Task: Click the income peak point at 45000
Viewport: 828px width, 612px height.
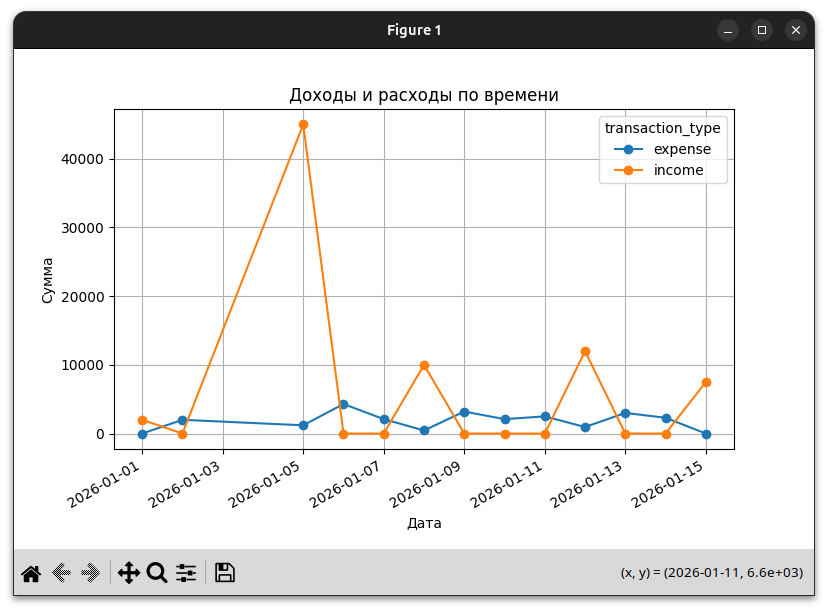Action: point(303,125)
